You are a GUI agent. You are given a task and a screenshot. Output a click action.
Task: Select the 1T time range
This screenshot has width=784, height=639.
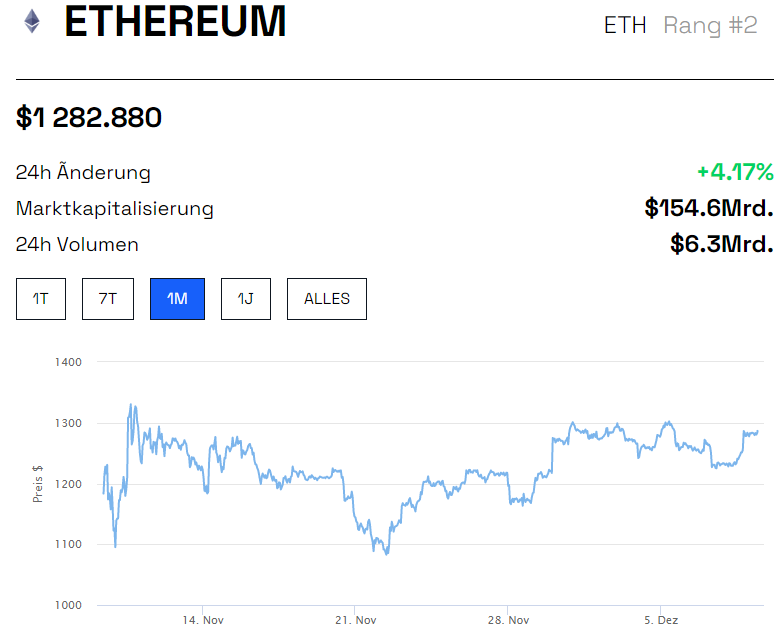point(41,299)
